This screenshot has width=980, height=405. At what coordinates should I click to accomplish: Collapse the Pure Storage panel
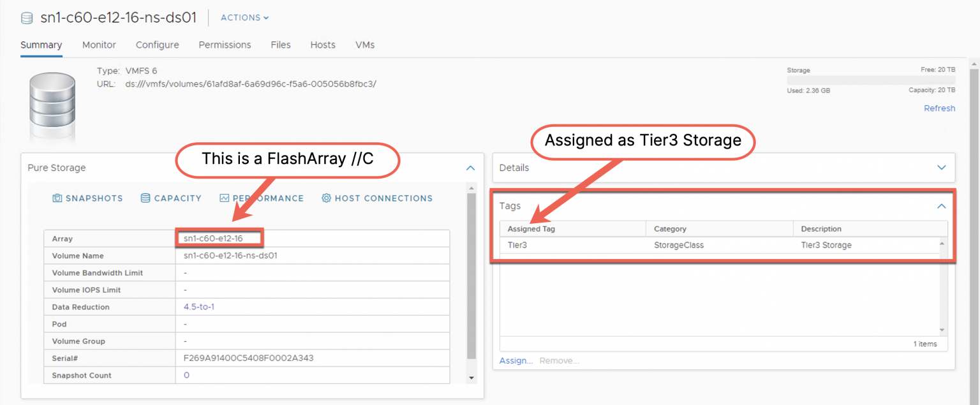[470, 168]
